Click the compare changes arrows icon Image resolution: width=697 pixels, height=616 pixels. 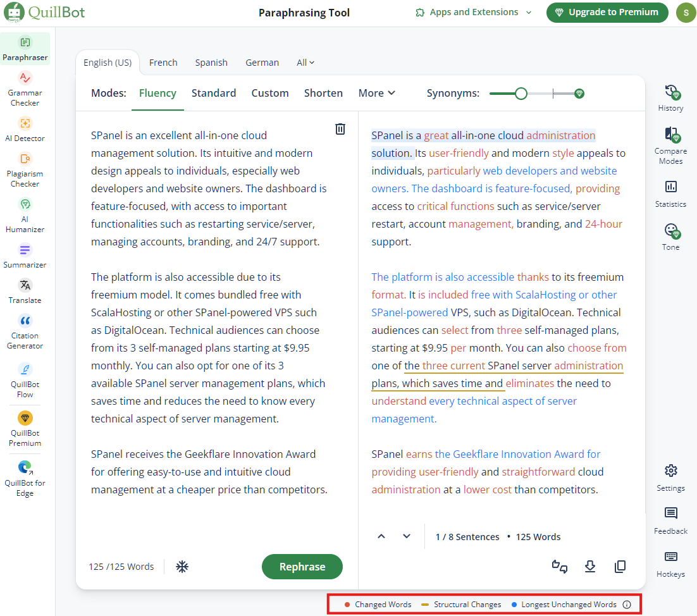click(x=560, y=567)
